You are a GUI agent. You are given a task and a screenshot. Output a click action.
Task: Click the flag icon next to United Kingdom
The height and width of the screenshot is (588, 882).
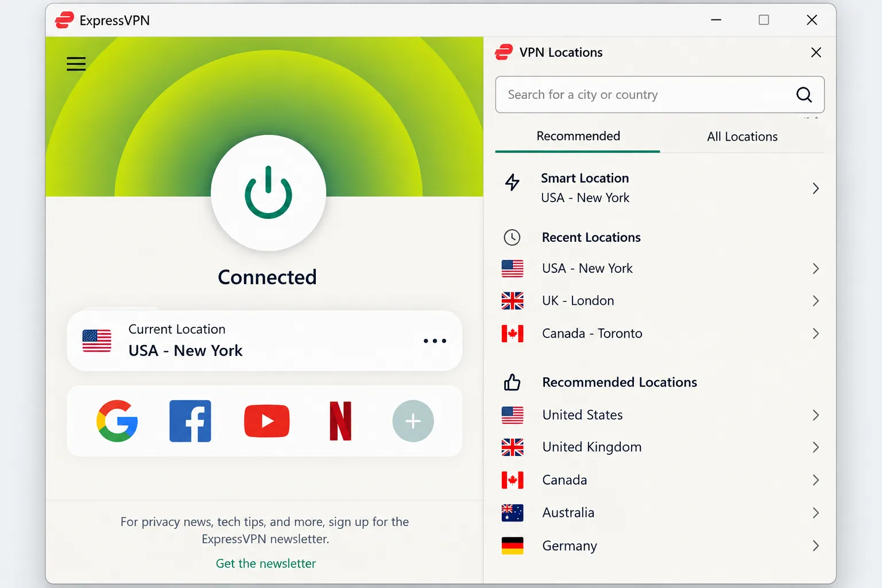click(x=512, y=447)
